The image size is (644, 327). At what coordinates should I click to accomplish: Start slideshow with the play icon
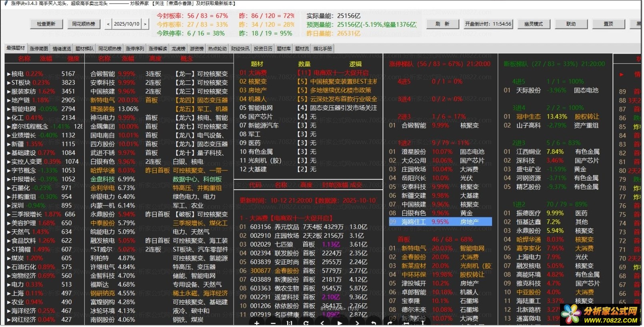point(340,323)
